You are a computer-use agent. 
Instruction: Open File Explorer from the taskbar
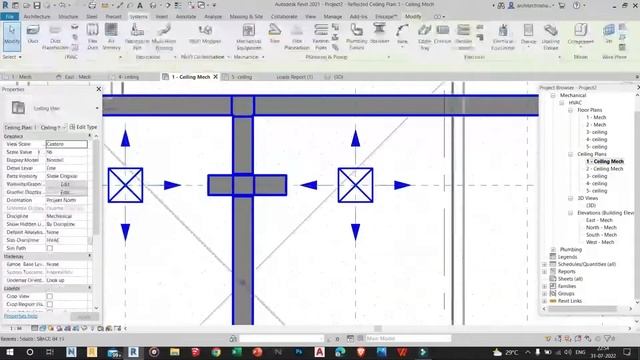[175, 352]
